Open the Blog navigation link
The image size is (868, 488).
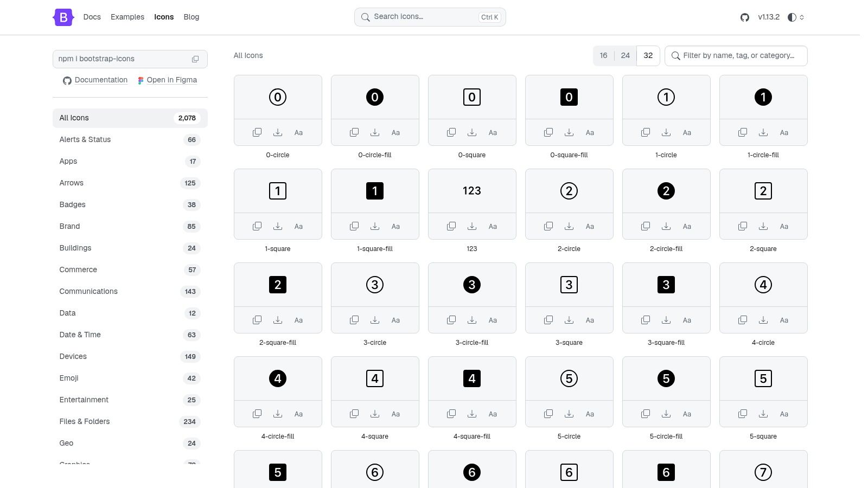pos(192,17)
